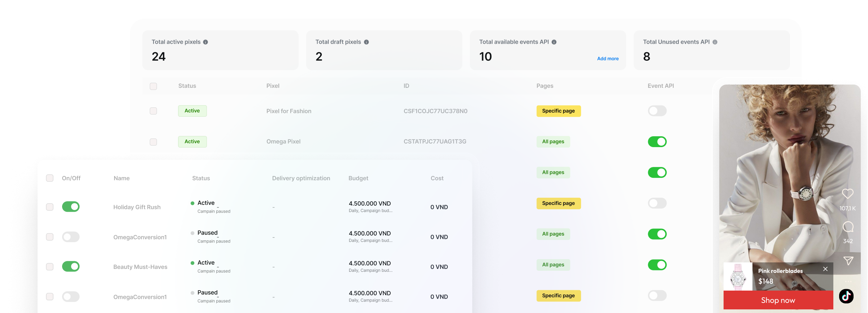Screen dimensions: 868x313
Task: Click the pink watch product thumbnail
Action: [738, 277]
